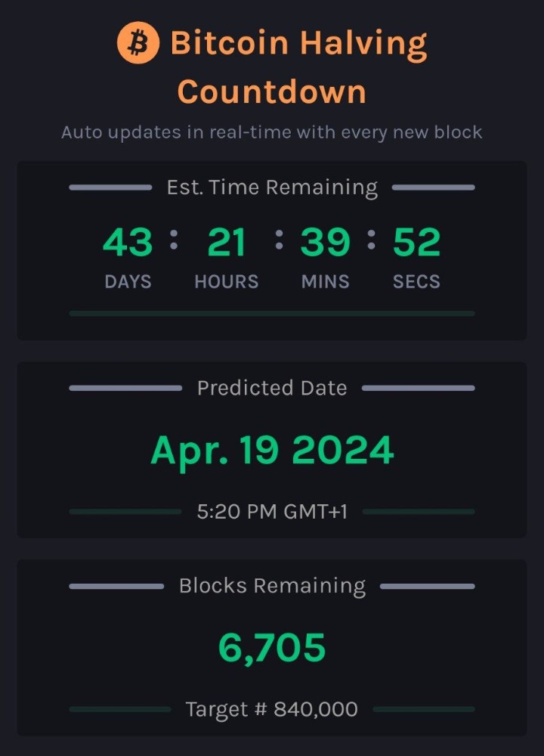Click the DAYS label
Image resolution: width=544 pixels, height=756 pixels.
click(128, 281)
